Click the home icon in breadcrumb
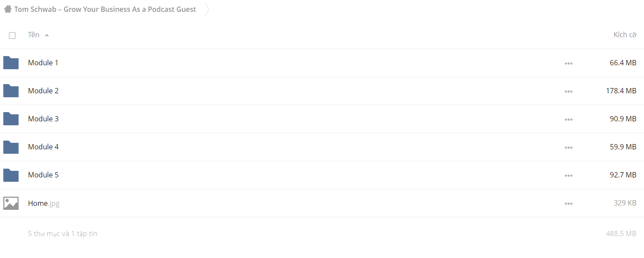 pyautogui.click(x=7, y=9)
